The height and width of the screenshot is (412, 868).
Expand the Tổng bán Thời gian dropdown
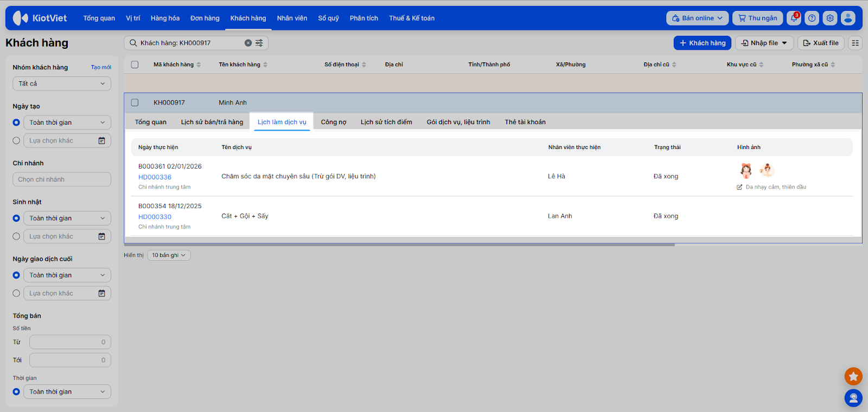click(67, 392)
